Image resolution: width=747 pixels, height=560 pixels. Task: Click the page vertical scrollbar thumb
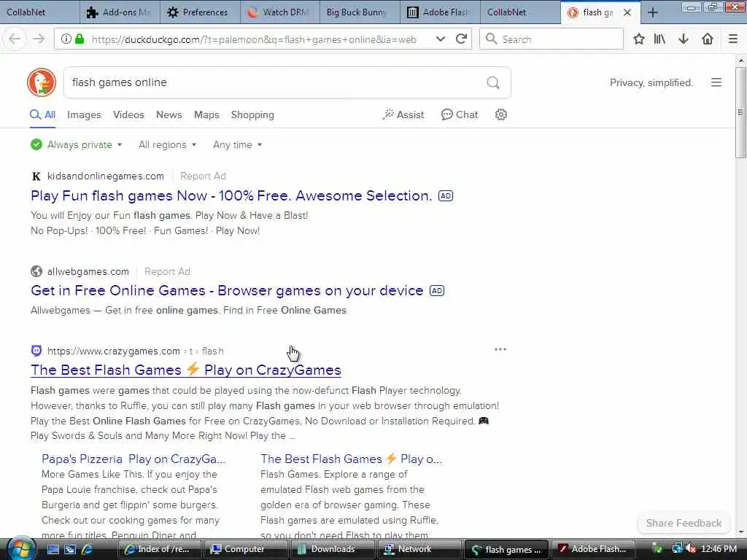[740, 112]
